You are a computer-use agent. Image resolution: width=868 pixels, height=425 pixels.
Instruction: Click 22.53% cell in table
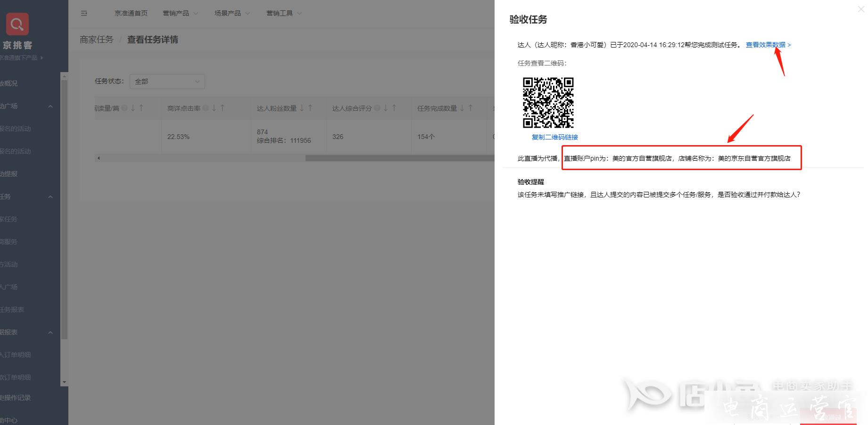point(178,137)
